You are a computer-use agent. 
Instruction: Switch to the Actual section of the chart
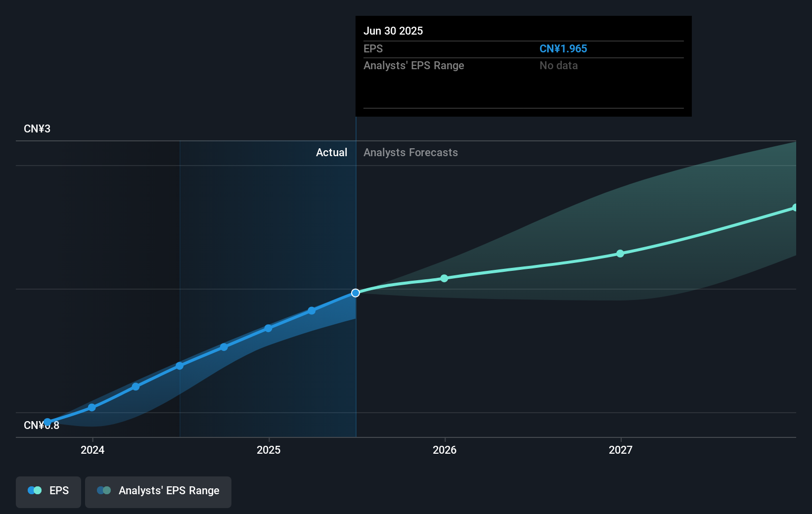click(331, 152)
